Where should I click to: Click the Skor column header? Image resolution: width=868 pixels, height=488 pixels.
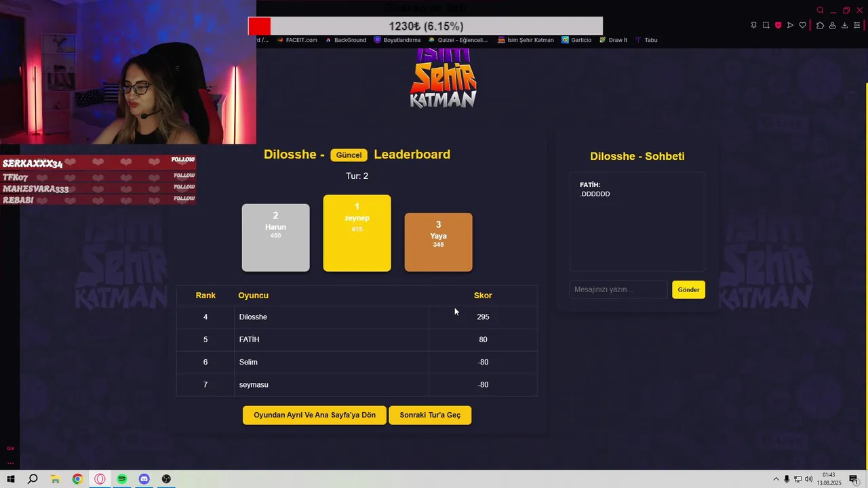(x=483, y=296)
